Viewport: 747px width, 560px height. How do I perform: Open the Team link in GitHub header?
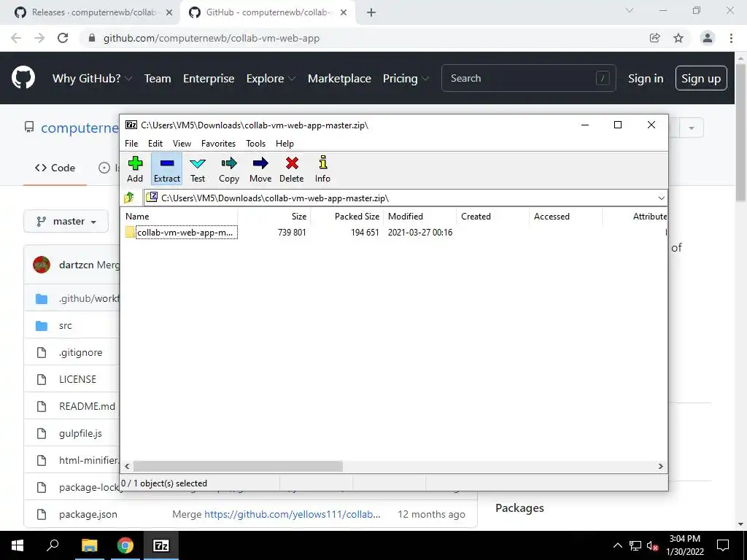[158, 79]
